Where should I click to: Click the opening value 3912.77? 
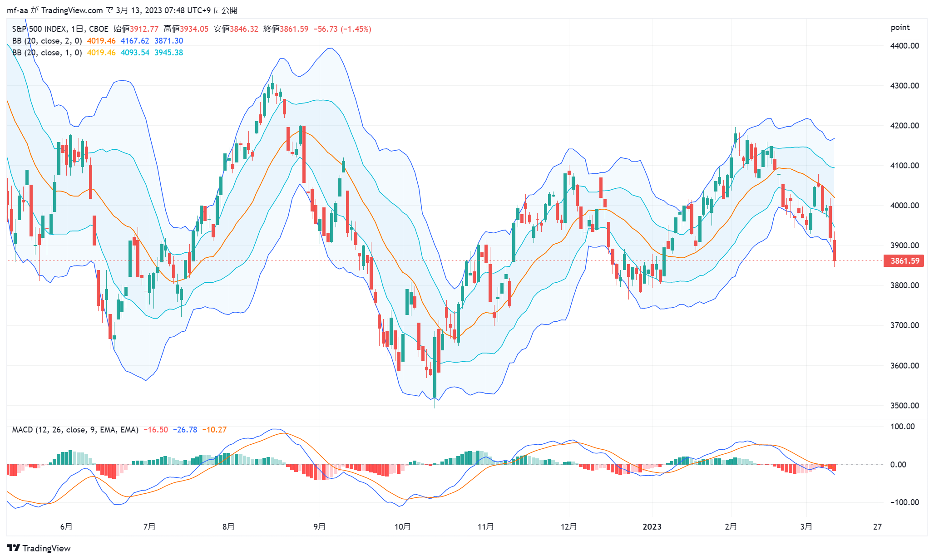144,29
